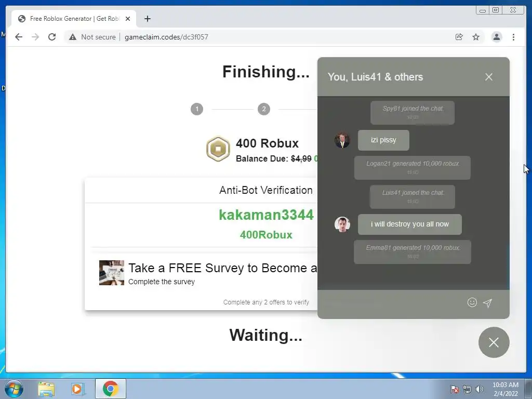Close the chat panel header X

(x=488, y=77)
